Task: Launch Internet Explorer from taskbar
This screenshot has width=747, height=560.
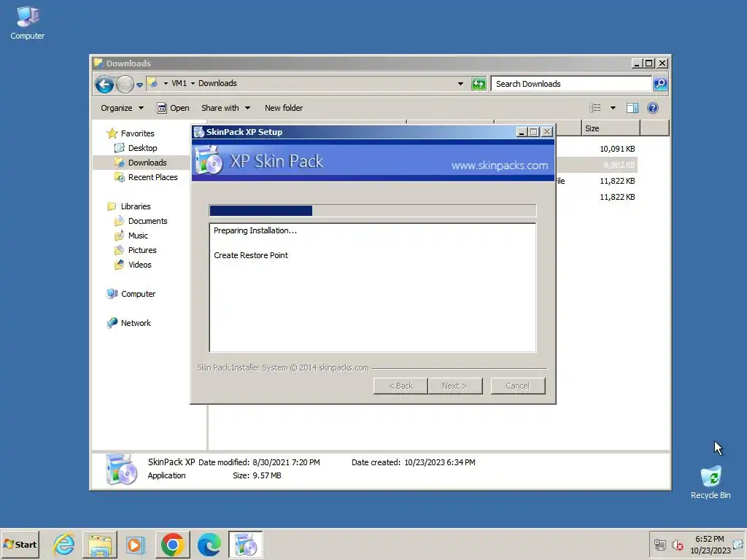Action: click(64, 544)
